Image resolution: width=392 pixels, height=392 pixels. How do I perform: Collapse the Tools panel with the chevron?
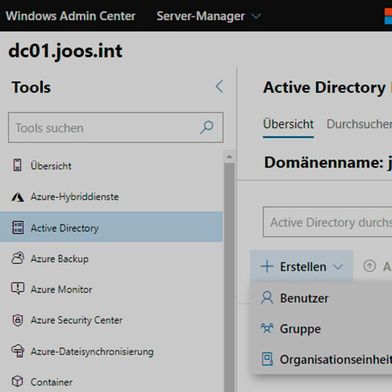tap(219, 87)
